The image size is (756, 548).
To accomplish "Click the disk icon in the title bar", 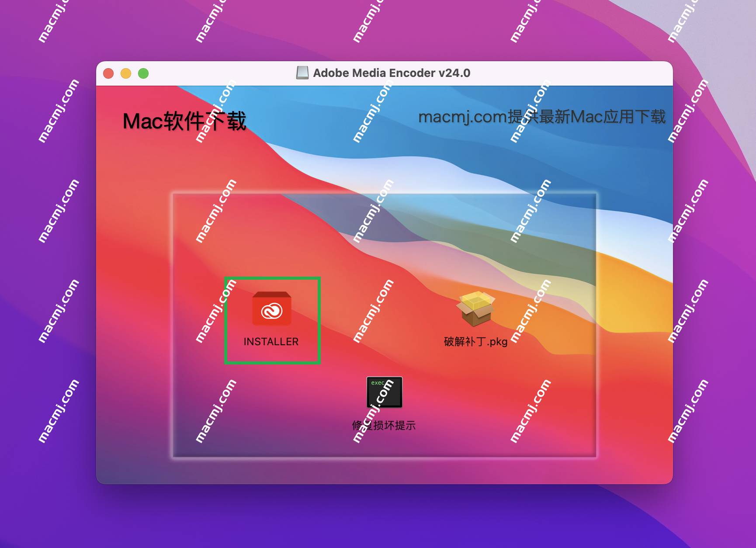I will pos(302,73).
